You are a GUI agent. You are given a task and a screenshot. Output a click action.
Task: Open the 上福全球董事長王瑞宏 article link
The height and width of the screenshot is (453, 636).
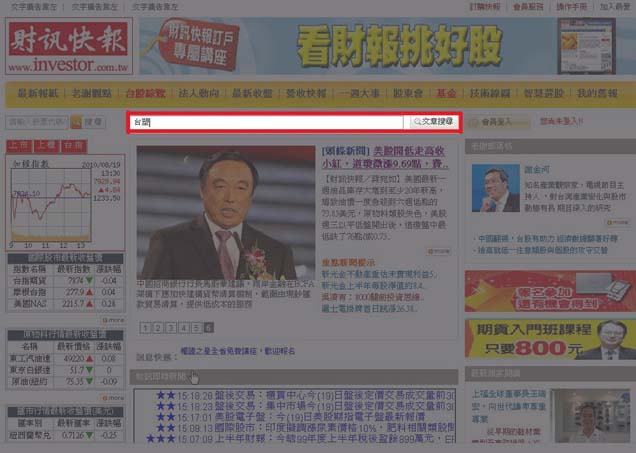[509, 406]
